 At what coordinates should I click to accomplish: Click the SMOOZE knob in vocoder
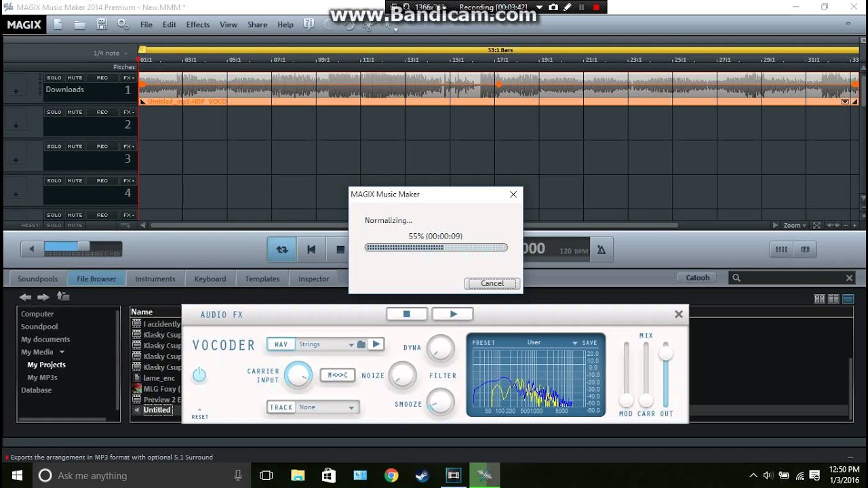point(441,402)
